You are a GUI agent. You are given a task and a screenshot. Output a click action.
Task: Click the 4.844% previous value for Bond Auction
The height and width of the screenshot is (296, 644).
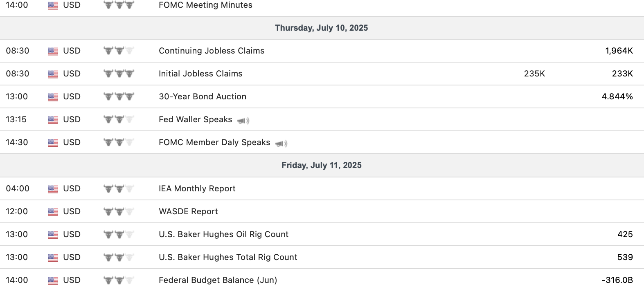(x=617, y=97)
